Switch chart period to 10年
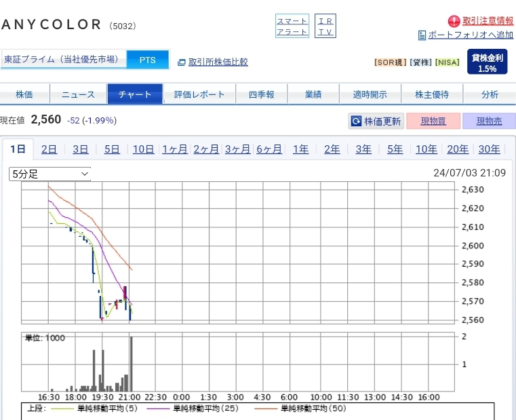516x420 pixels. [426, 149]
